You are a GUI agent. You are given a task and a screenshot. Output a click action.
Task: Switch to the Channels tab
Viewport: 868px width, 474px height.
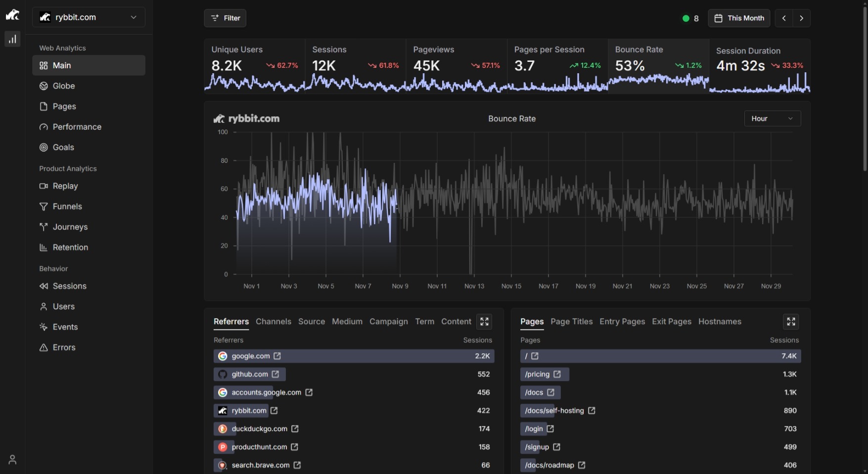(274, 322)
